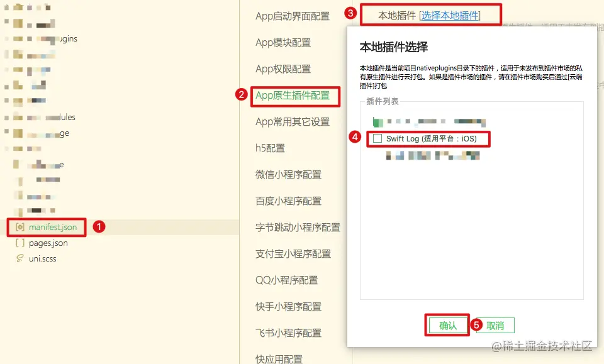Click the 选择本地插件 link
This screenshot has width=604, height=364.
click(x=449, y=15)
